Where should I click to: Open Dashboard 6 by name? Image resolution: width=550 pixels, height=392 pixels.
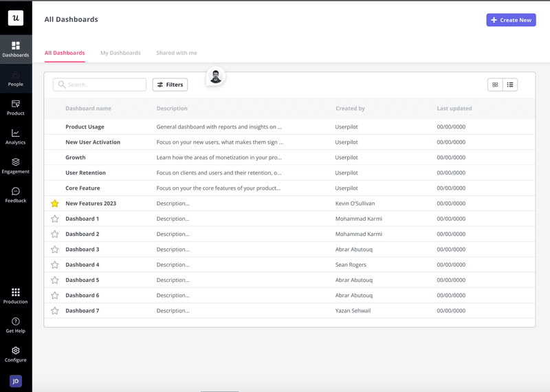coord(82,296)
